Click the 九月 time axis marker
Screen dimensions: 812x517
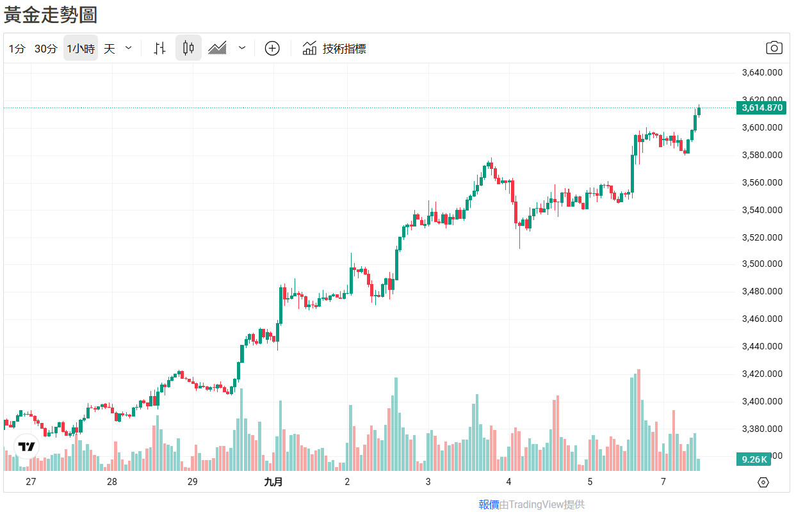coord(273,482)
